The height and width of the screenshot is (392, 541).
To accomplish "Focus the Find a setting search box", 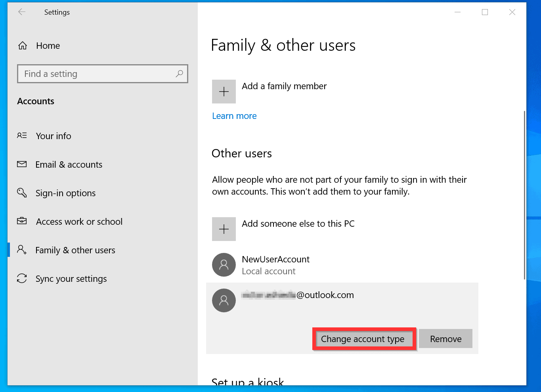I will (103, 74).
